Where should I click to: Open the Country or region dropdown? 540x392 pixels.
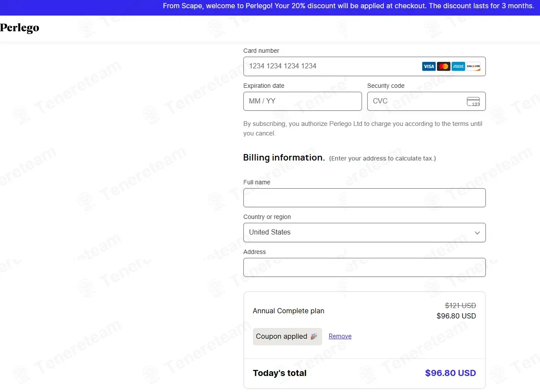point(364,232)
